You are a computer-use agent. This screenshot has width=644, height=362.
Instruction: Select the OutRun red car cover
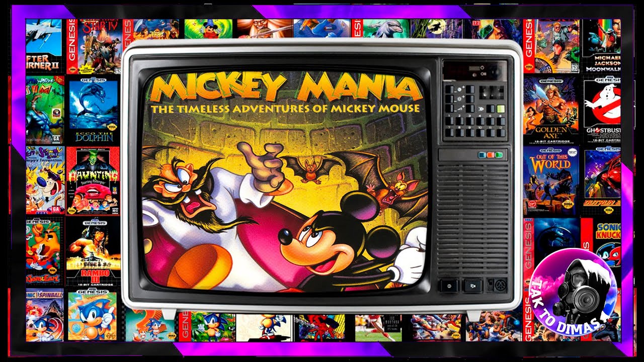coord(602,180)
